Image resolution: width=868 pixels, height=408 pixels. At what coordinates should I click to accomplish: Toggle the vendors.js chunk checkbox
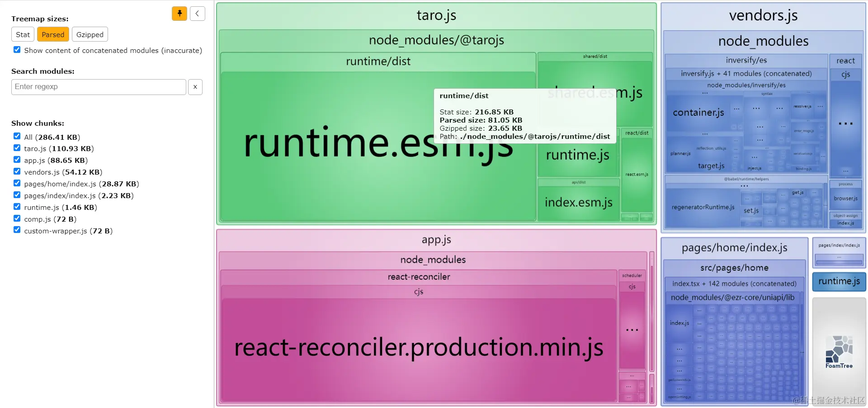[x=17, y=171]
